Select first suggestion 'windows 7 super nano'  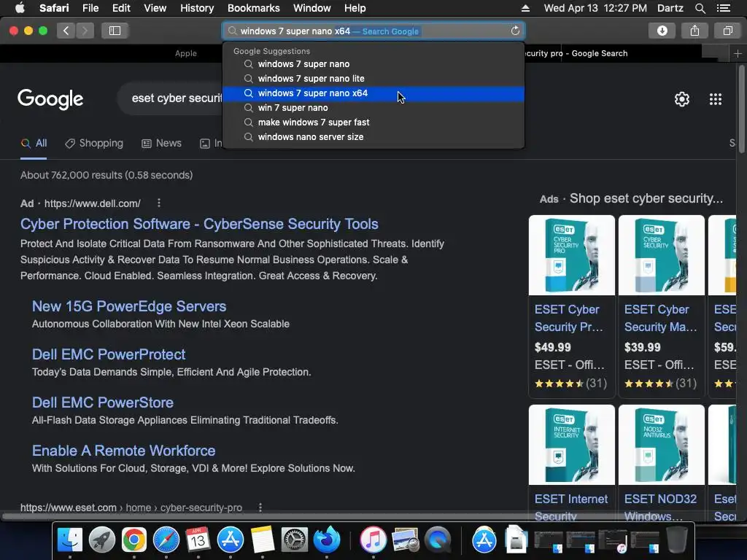(x=373, y=64)
